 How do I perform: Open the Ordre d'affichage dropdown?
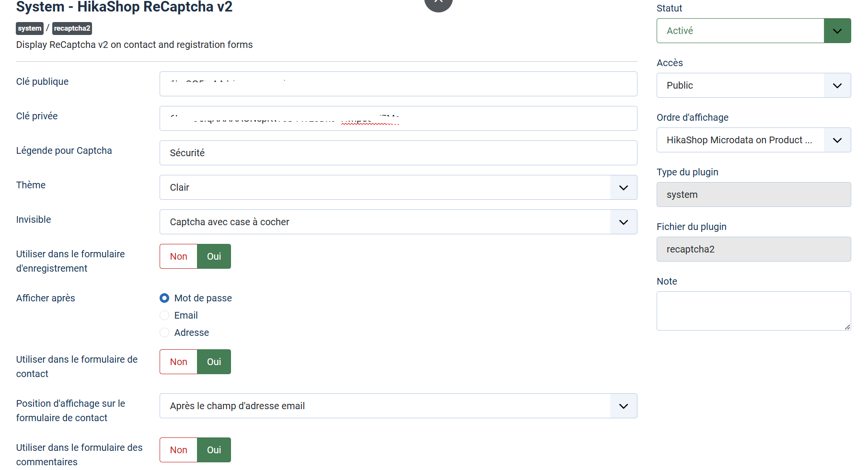(753, 140)
